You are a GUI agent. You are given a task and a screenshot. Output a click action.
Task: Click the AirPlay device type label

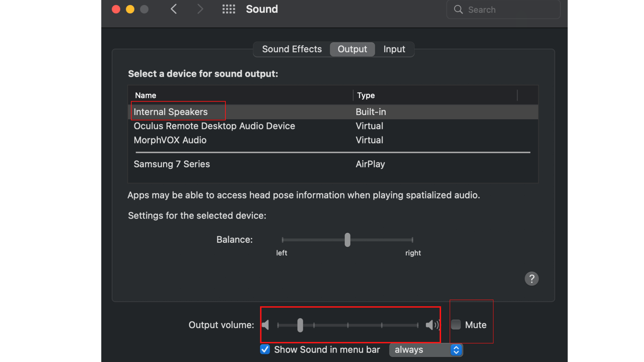[370, 164]
